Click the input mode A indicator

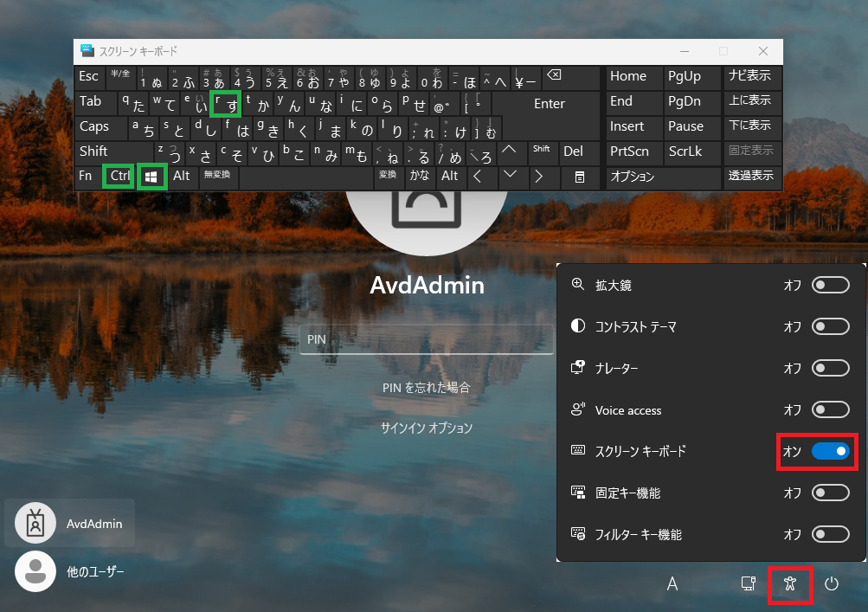(x=672, y=583)
